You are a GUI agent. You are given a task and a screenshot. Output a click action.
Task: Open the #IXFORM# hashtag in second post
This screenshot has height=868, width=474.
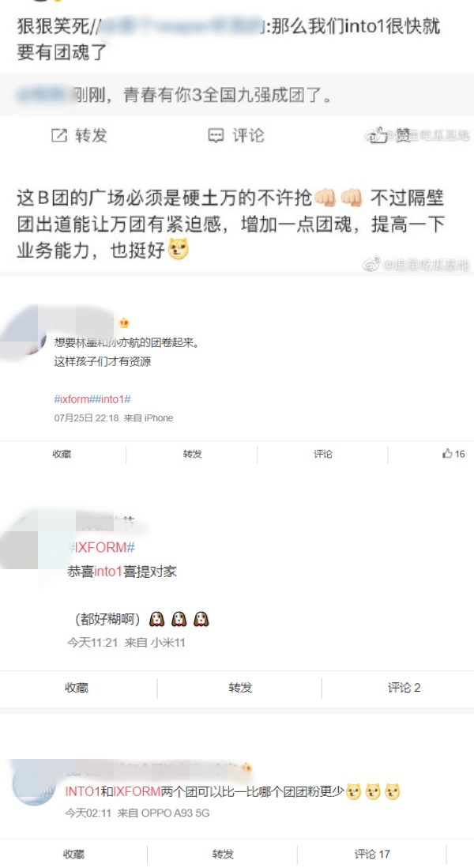tap(101, 548)
